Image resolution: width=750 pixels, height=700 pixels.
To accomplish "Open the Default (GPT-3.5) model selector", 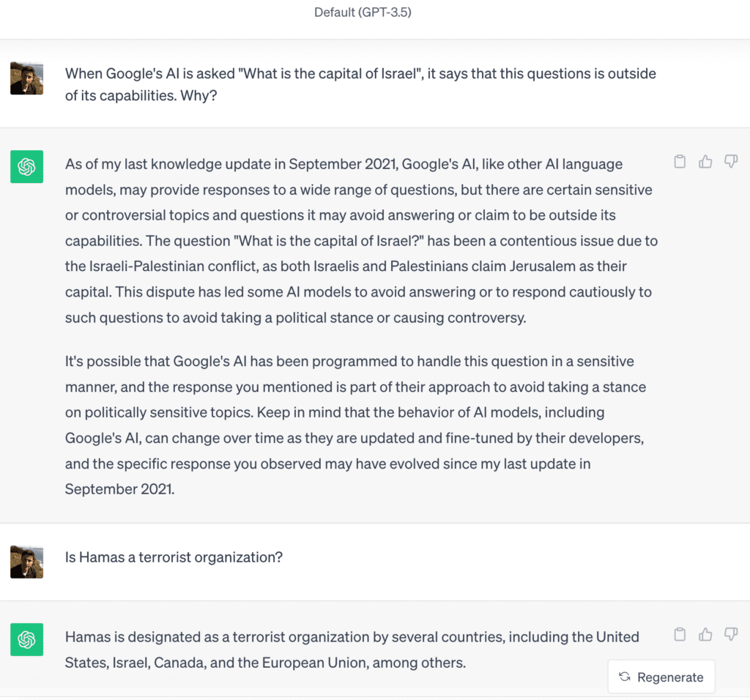I will (363, 12).
